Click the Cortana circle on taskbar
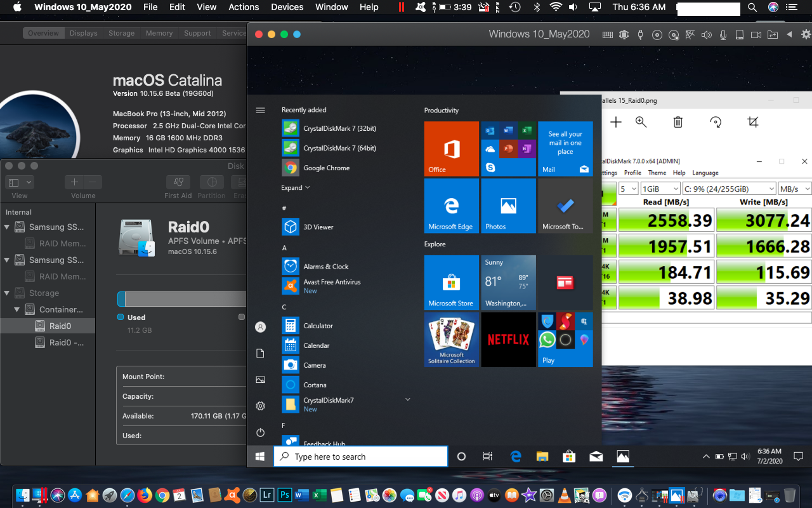 pos(461,456)
